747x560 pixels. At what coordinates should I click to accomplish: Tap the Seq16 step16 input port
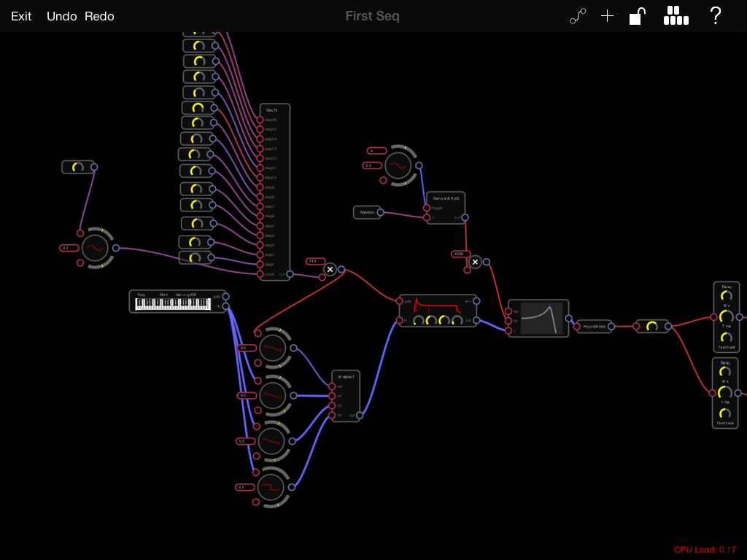tap(260, 120)
